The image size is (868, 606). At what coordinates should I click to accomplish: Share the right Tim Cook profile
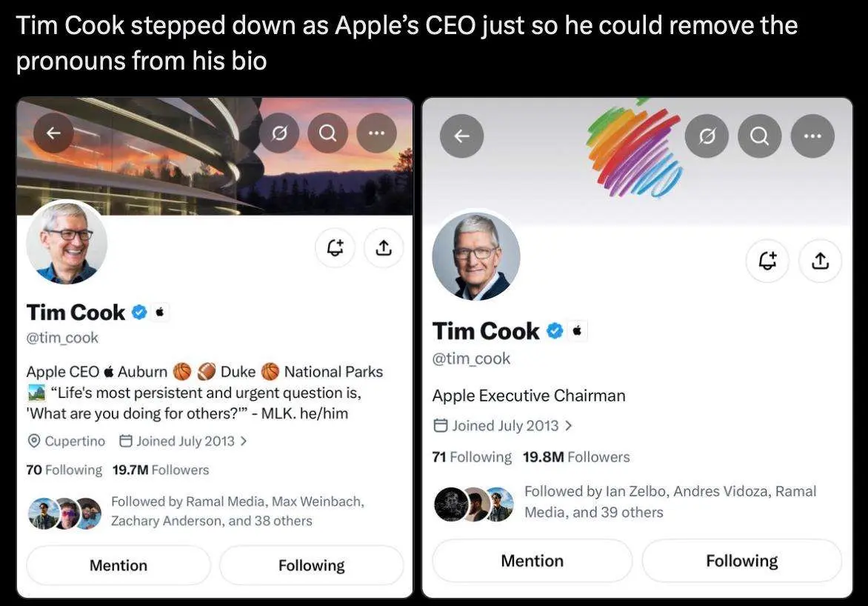click(821, 260)
